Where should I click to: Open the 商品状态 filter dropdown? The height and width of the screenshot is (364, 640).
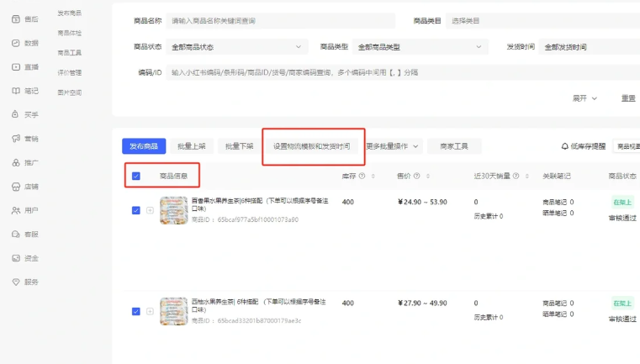[x=236, y=47]
